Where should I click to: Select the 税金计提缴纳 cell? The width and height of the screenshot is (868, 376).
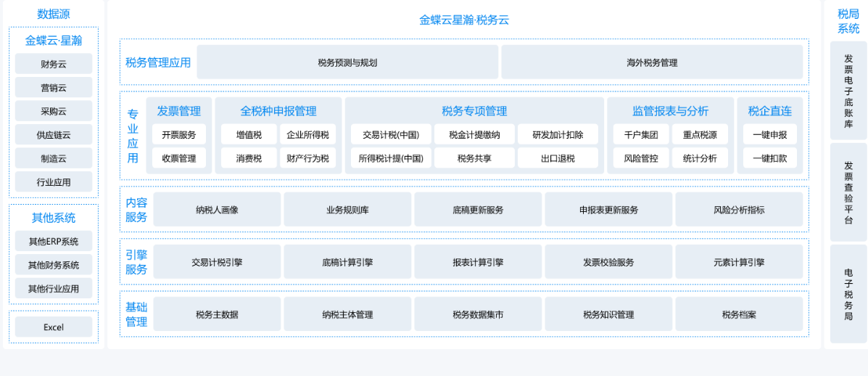(474, 134)
